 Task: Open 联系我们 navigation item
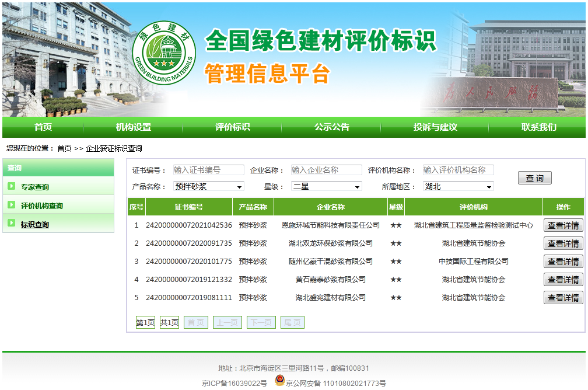[538, 127]
